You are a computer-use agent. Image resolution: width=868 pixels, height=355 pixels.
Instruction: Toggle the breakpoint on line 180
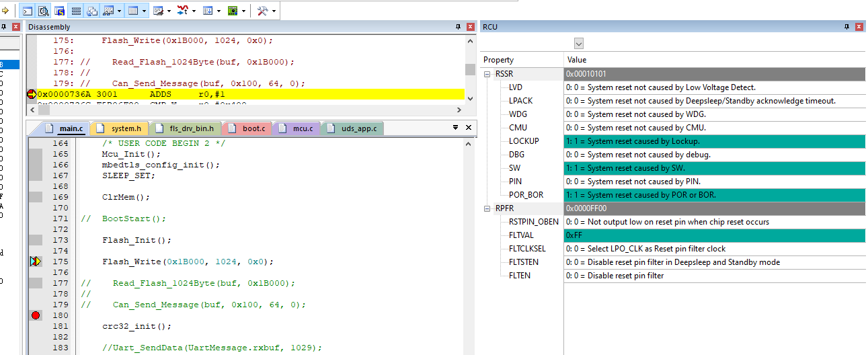36,315
